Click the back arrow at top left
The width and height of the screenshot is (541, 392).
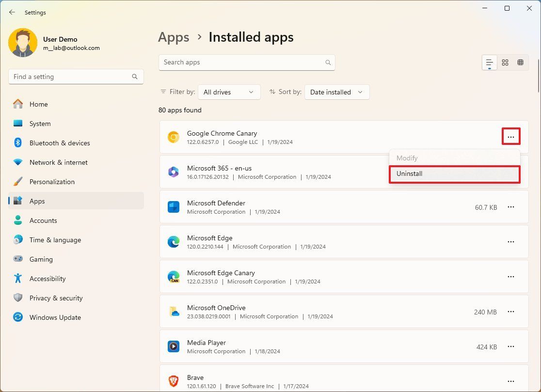[x=12, y=12]
